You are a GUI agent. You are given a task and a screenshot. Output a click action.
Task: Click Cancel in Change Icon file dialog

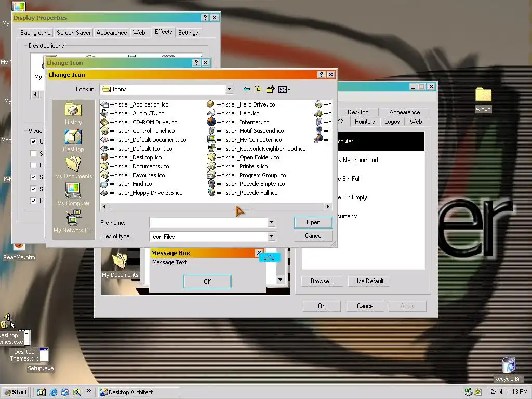click(x=313, y=236)
